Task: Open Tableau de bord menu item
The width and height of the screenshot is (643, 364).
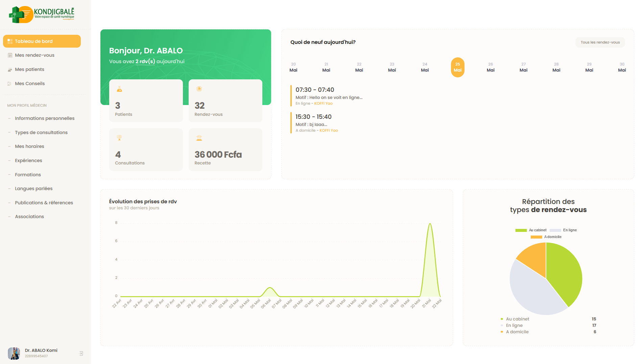Action: 42,41
